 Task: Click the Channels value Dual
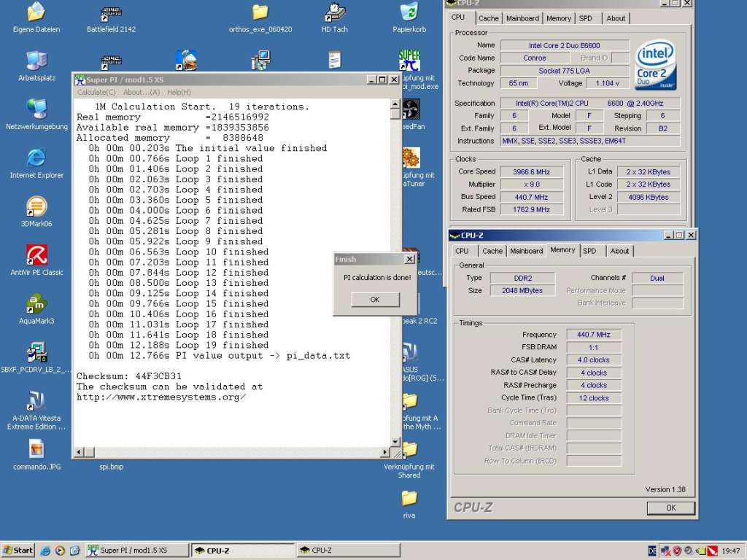657,278
